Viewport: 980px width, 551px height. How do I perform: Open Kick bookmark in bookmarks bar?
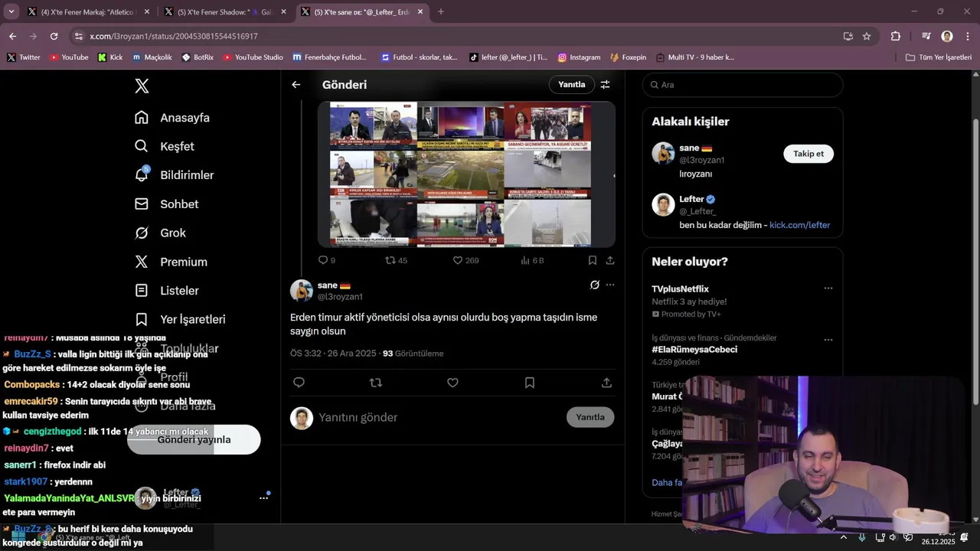coord(110,57)
